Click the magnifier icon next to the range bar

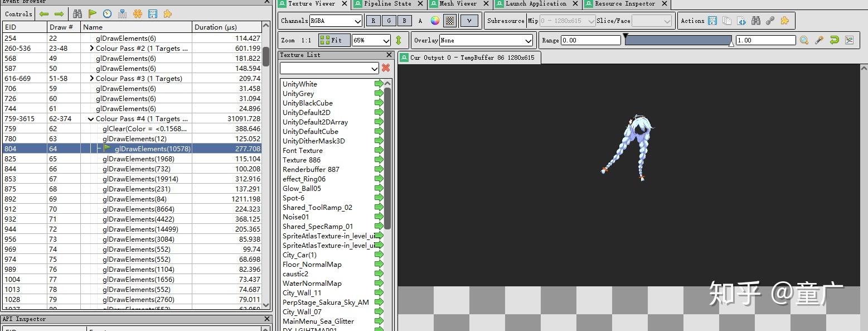[804, 40]
